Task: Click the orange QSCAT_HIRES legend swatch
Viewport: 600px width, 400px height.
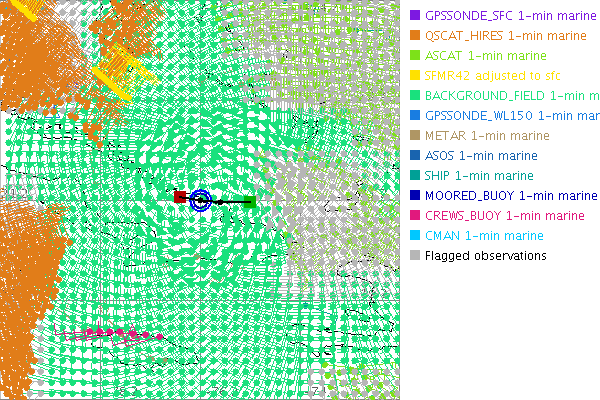Action: (415, 36)
